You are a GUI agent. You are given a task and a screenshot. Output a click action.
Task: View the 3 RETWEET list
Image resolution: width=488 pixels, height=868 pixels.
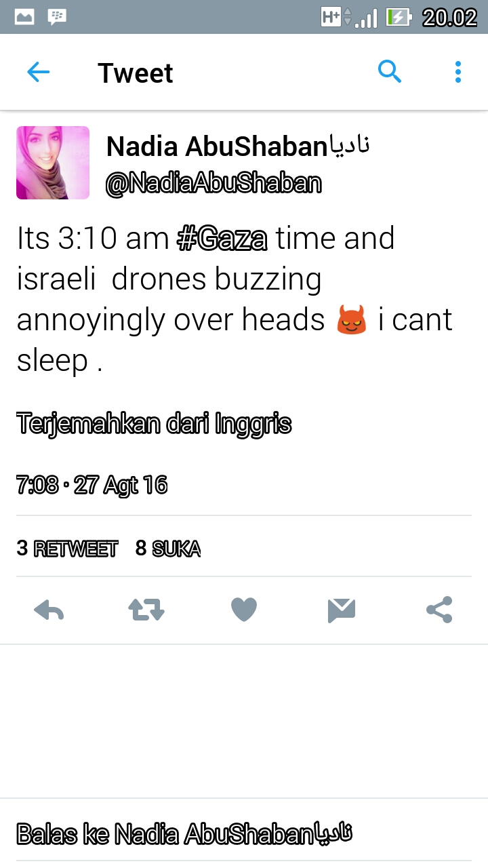coord(67,549)
